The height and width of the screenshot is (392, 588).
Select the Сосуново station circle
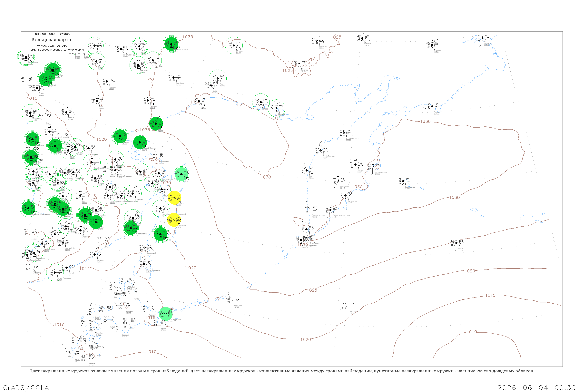pyautogui.click(x=95, y=254)
